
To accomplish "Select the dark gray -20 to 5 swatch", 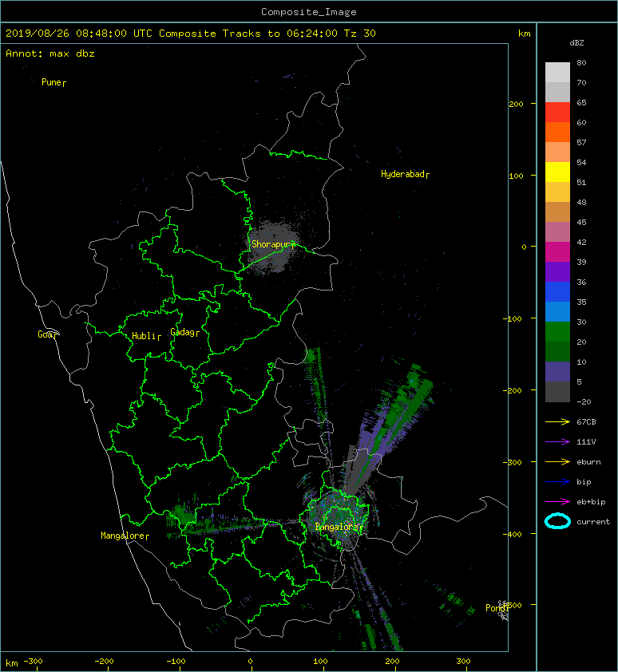I will [x=557, y=391].
